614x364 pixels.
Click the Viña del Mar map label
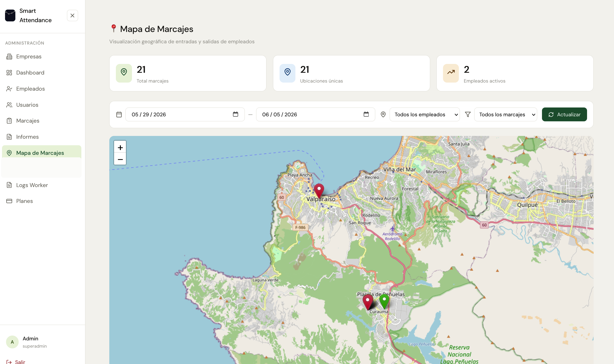(399, 170)
